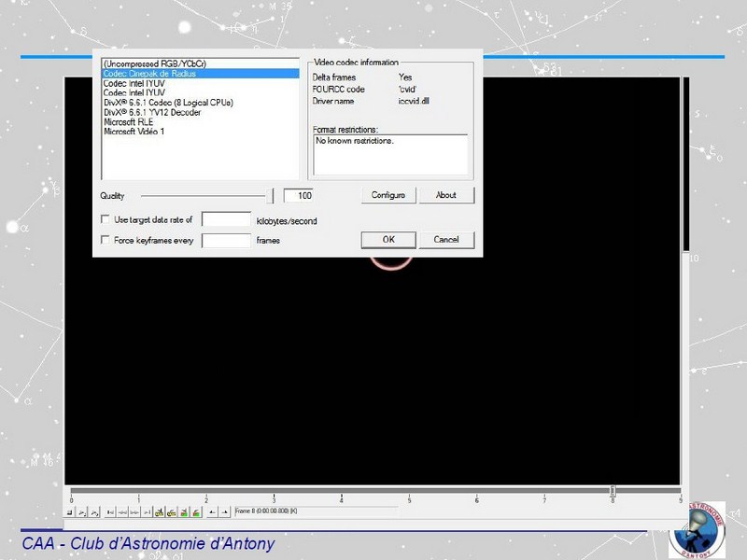This screenshot has width=747, height=560.
Task: Select DivX 6.6.1 Codec (8 Logical CPUs)
Action: point(167,102)
